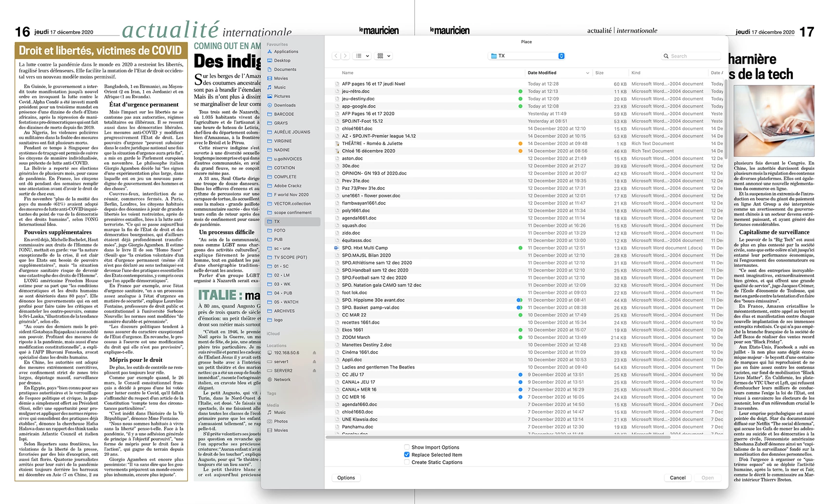Select the BARCODE folder in sidebar

point(284,114)
